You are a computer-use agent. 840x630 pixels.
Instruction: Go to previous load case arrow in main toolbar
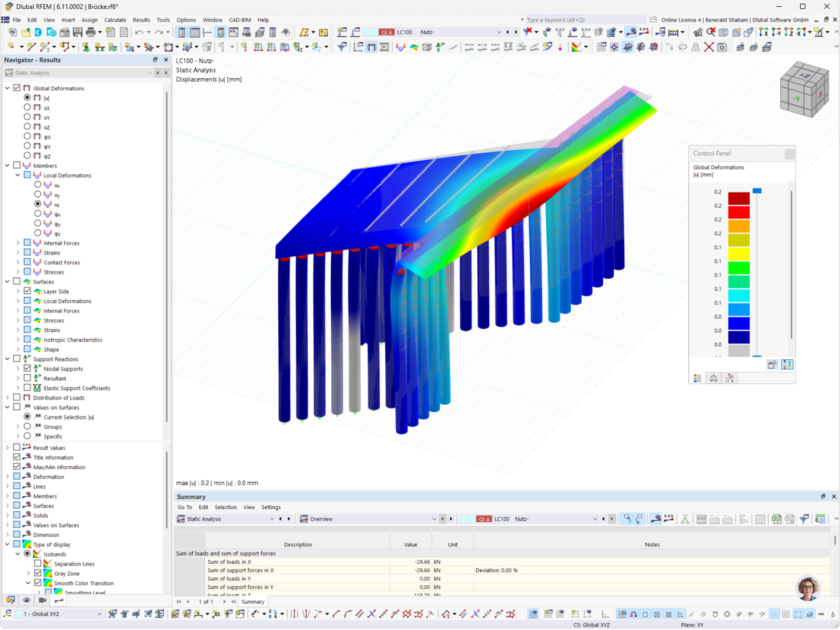point(508,32)
